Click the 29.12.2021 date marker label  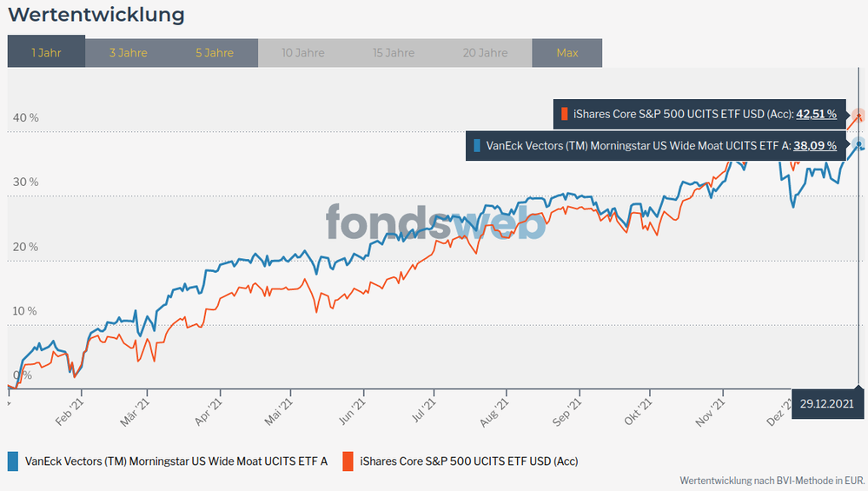[x=826, y=404]
